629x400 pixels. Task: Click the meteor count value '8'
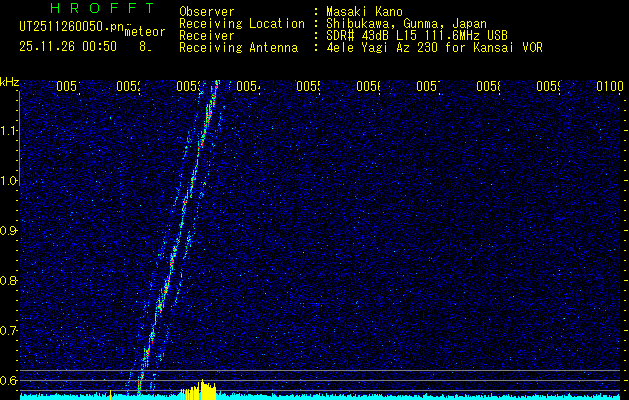point(143,47)
